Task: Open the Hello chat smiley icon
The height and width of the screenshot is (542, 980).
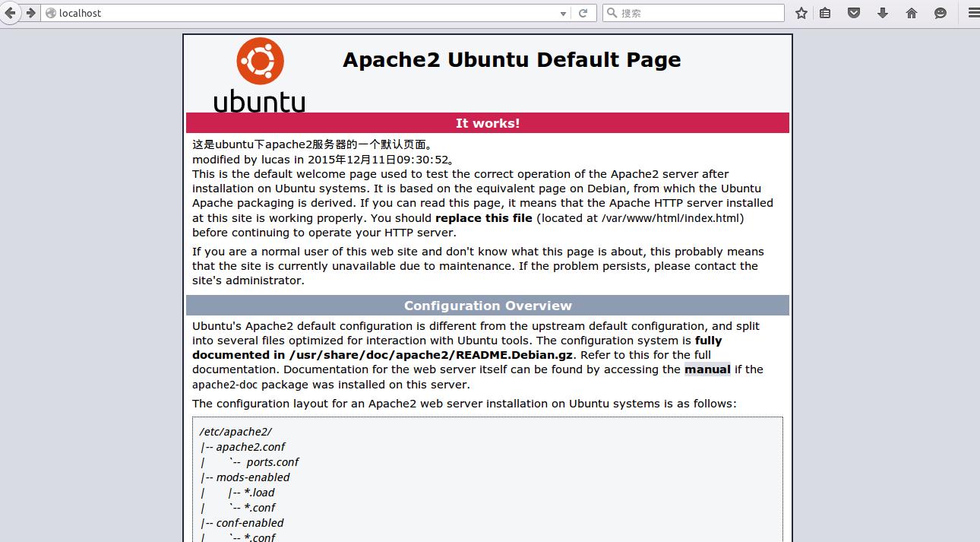Action: (940, 13)
